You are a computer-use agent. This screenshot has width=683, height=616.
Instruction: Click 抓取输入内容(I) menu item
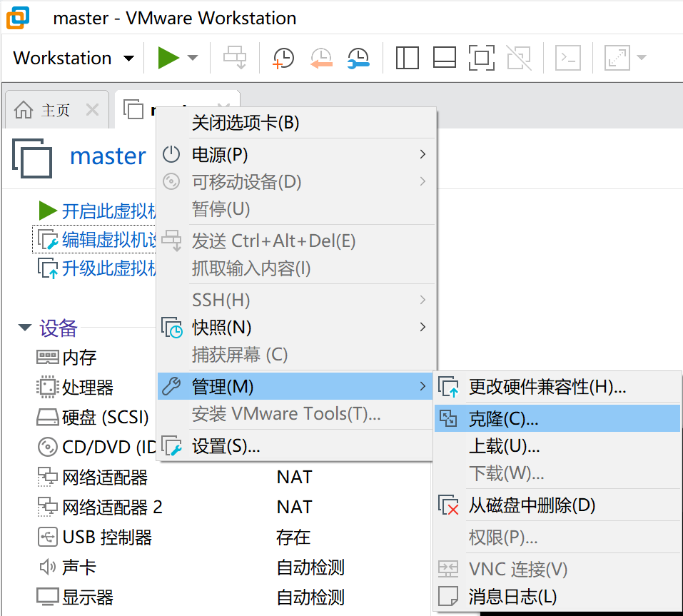tap(297, 268)
